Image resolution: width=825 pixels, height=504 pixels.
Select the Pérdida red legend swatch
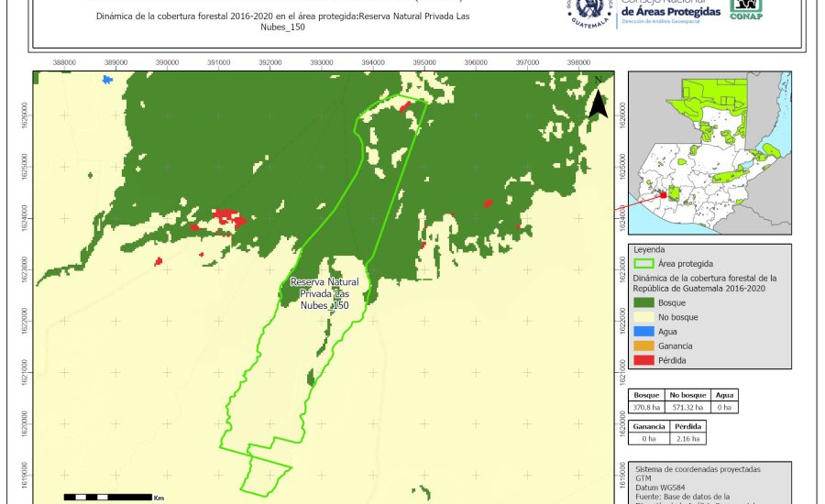click(x=643, y=360)
